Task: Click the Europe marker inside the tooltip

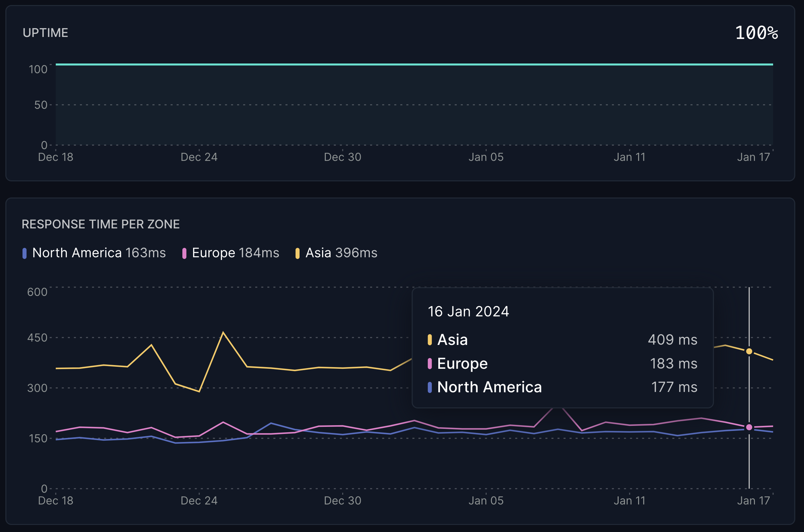Action: 430,363
